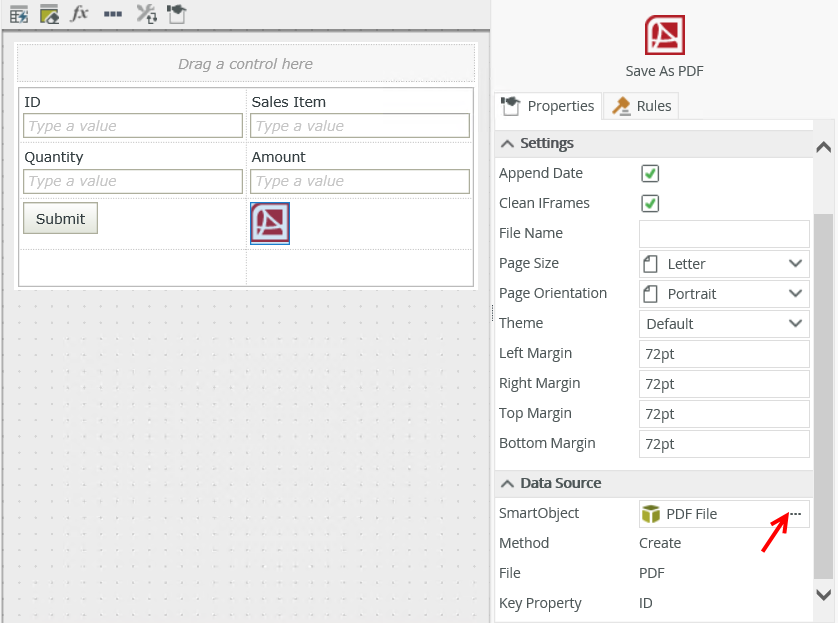Click the PDF File SmartObject cube icon

[x=650, y=514]
